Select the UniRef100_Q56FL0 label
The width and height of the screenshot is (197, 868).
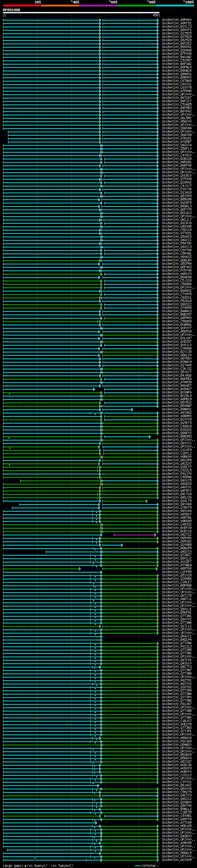pos(177,149)
